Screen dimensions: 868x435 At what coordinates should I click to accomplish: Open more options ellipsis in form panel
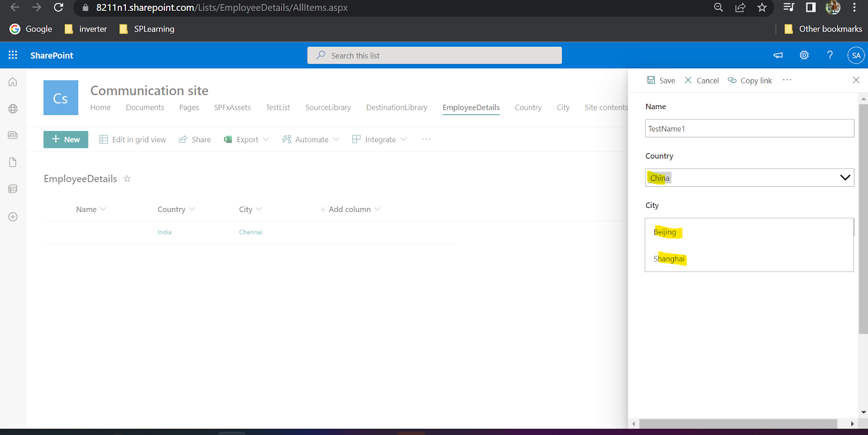point(787,80)
